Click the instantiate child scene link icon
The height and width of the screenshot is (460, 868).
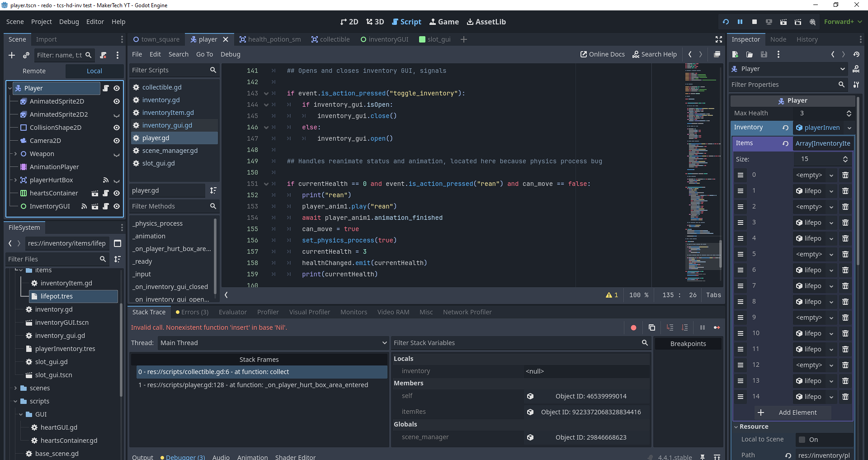click(26, 55)
